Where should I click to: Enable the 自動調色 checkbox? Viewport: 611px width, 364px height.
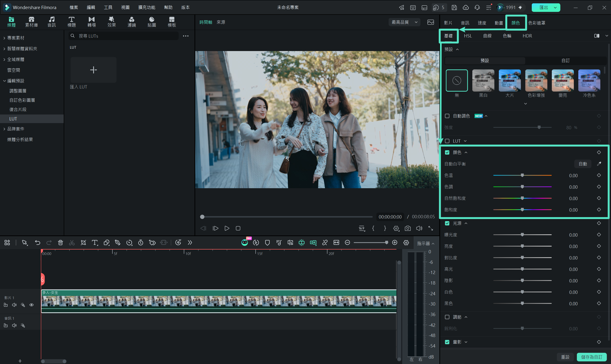point(447,116)
